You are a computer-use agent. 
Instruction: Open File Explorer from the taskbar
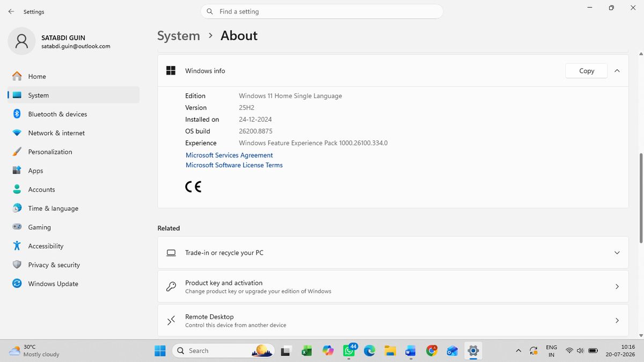tap(390, 351)
